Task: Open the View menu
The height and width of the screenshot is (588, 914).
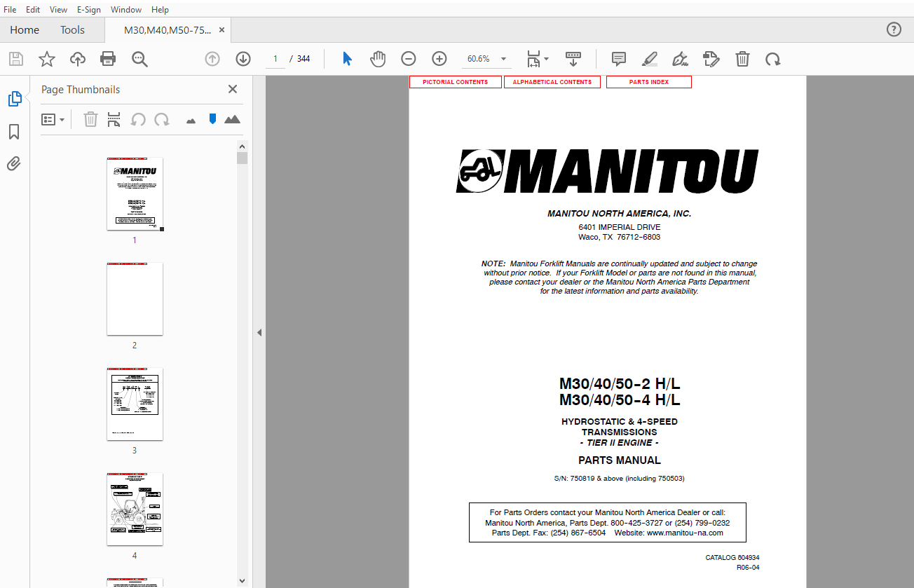Action: click(59, 10)
